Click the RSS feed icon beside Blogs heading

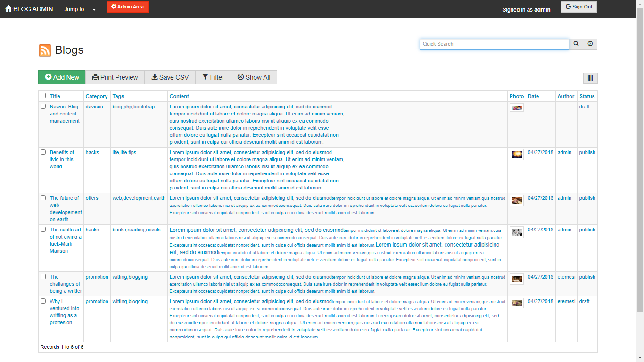45,49
